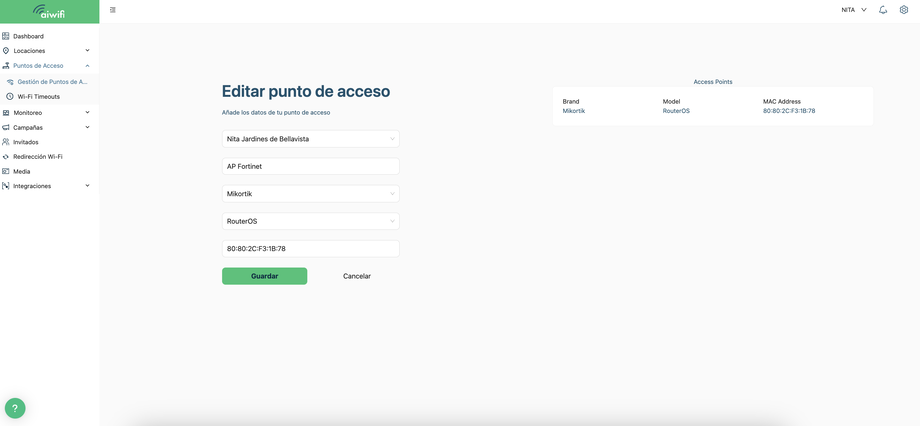The height and width of the screenshot is (426, 920).
Task: Expand the Integraciones menu chevron
Action: [87, 185]
